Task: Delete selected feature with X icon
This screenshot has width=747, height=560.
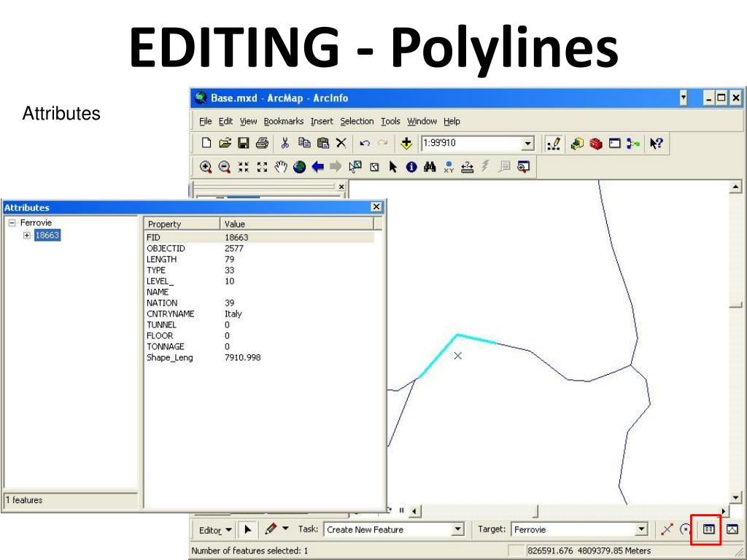Action: click(x=341, y=143)
